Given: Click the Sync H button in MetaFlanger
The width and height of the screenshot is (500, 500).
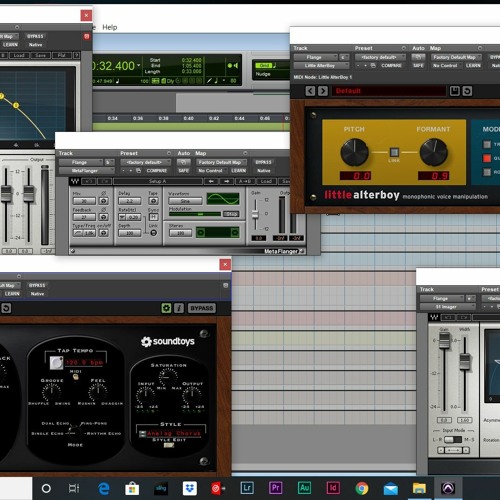Looking at the screenshot, I should pyautogui.click(x=153, y=217).
